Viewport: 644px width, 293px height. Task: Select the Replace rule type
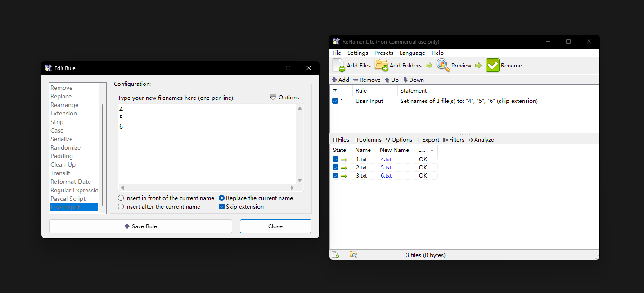[74, 96]
